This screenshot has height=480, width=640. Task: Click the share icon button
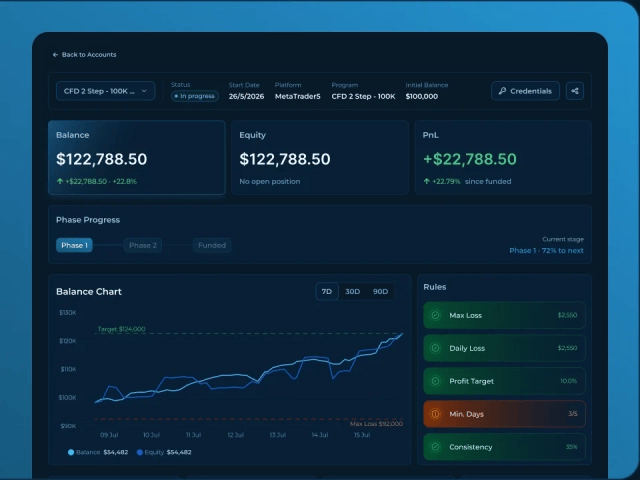pyautogui.click(x=575, y=91)
